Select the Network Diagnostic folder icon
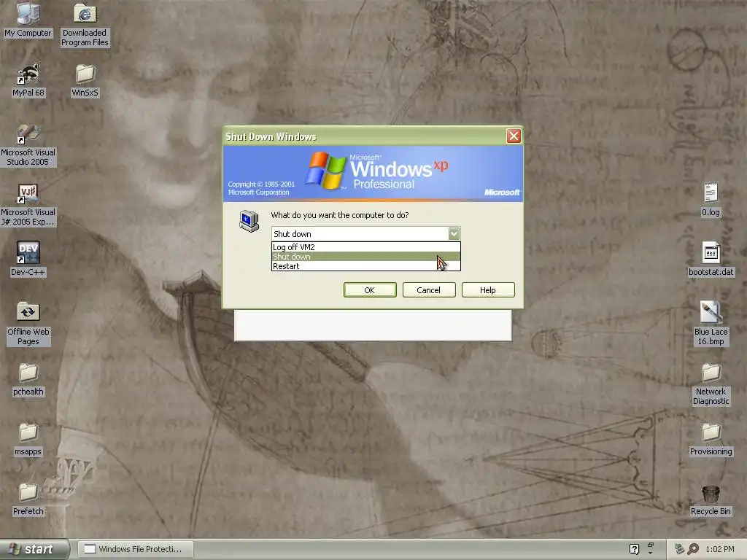This screenshot has height=560, width=747. coord(711,384)
